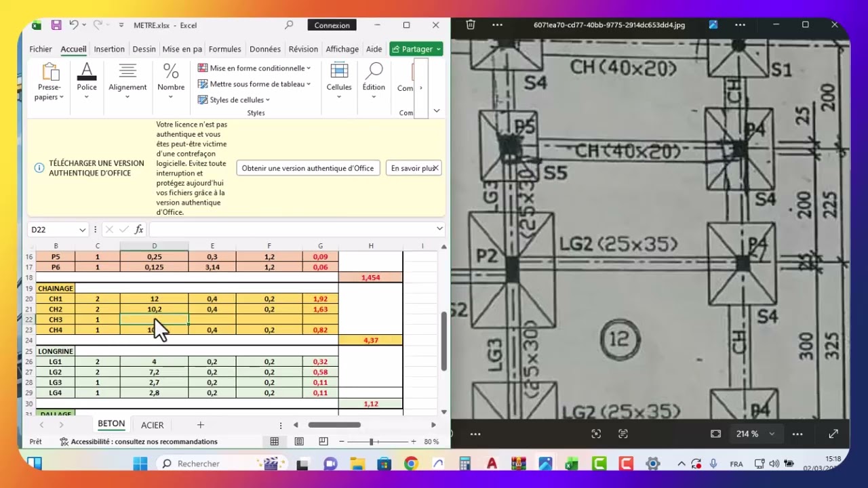
Task: Click the fit-to-window icon in Photos
Action: (715, 434)
